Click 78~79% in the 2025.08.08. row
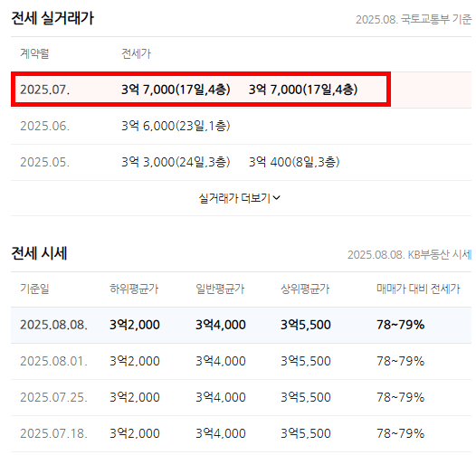Screen dimensions: 476x455 (x=401, y=325)
